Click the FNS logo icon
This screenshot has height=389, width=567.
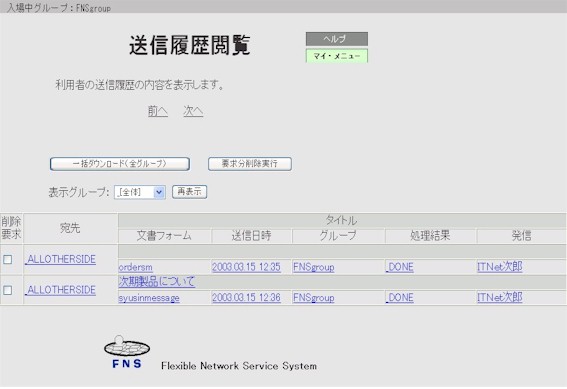[x=127, y=352]
